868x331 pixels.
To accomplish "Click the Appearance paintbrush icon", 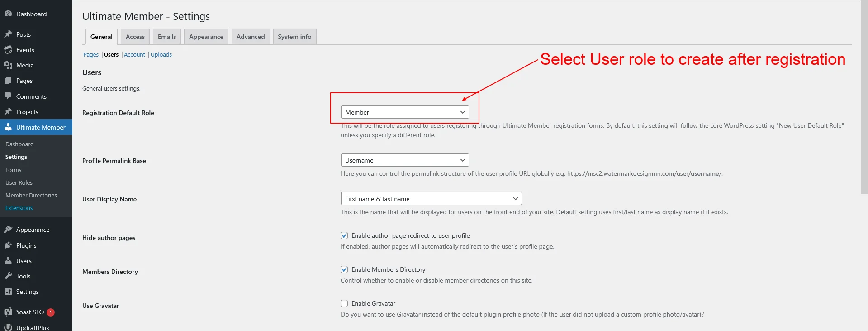I will coord(8,230).
